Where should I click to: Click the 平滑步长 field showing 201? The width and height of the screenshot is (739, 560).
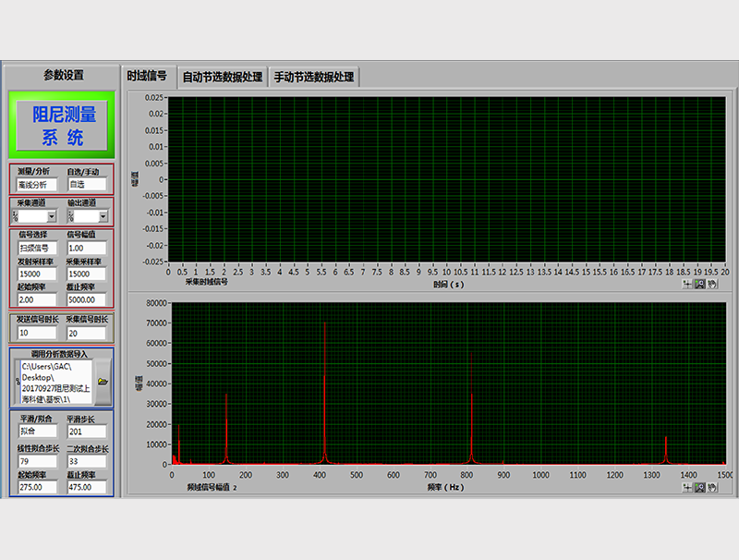(87, 432)
